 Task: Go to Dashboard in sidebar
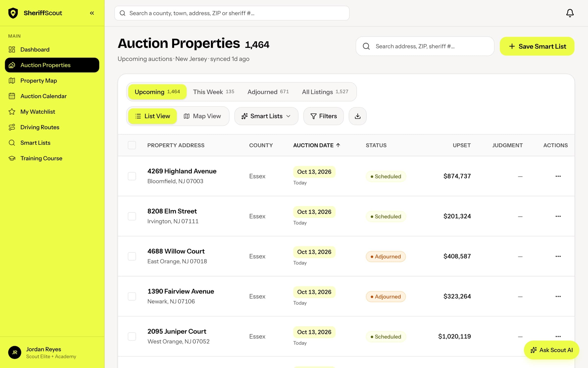tap(52, 50)
